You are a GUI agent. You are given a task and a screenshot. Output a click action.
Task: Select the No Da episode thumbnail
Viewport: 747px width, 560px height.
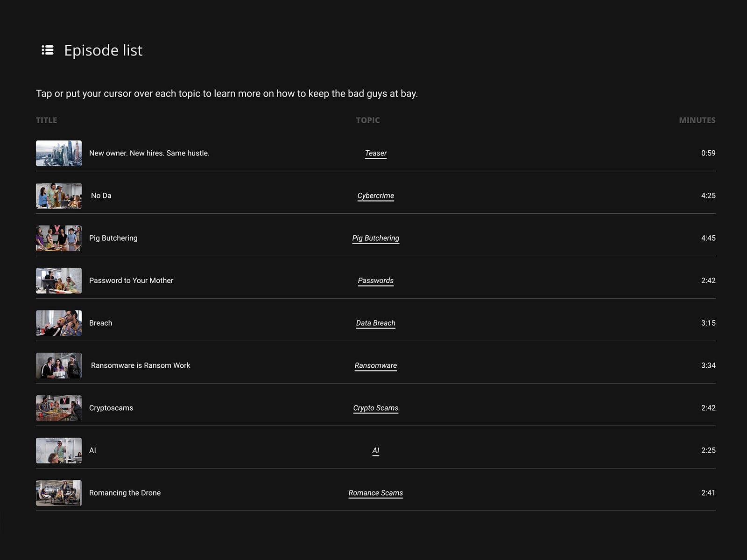point(59,196)
